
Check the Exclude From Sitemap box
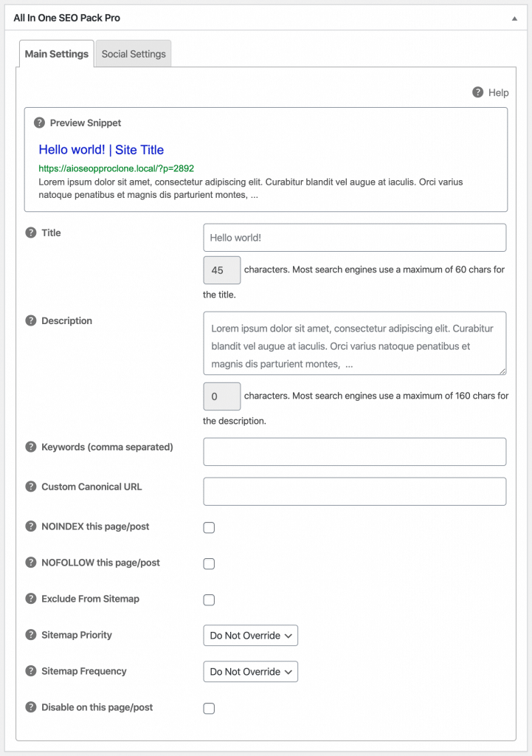point(209,599)
